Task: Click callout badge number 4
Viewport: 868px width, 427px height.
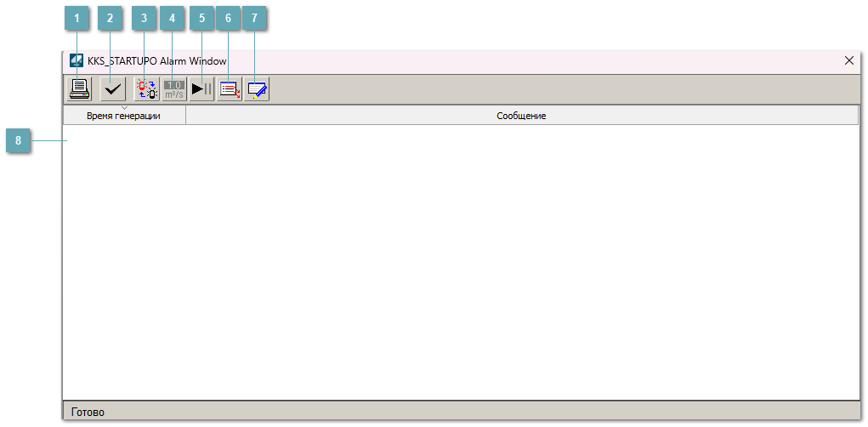Action: tap(171, 18)
